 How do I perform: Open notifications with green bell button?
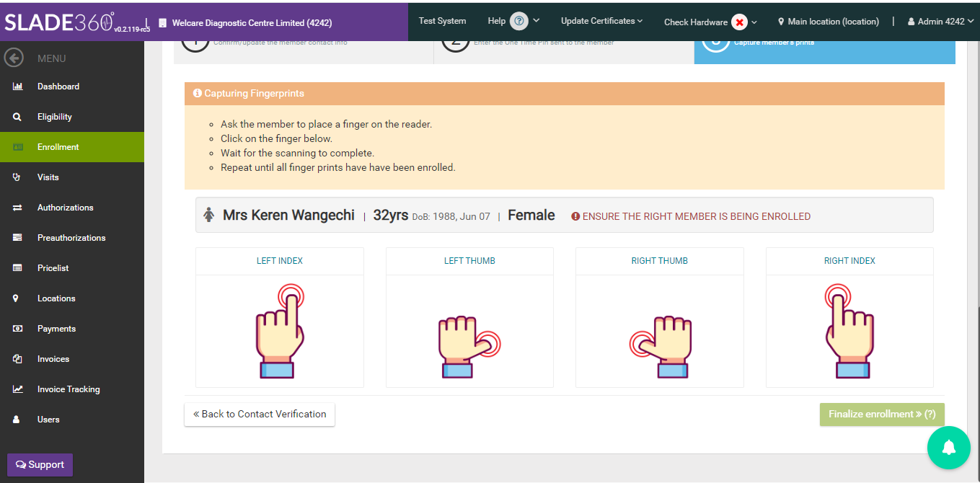948,447
